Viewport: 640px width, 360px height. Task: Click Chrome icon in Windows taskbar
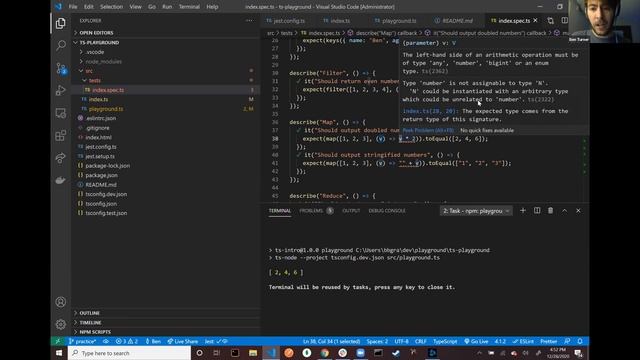325,353
